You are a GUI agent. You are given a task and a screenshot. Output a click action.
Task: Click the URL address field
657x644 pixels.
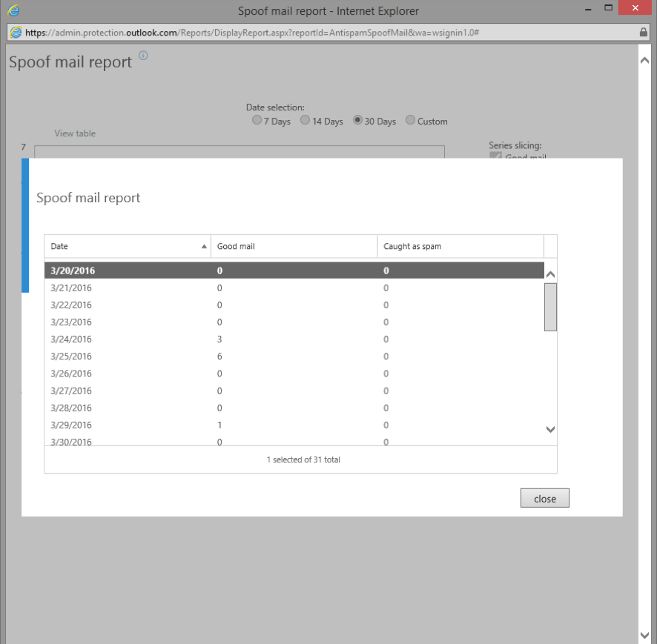tap(326, 33)
